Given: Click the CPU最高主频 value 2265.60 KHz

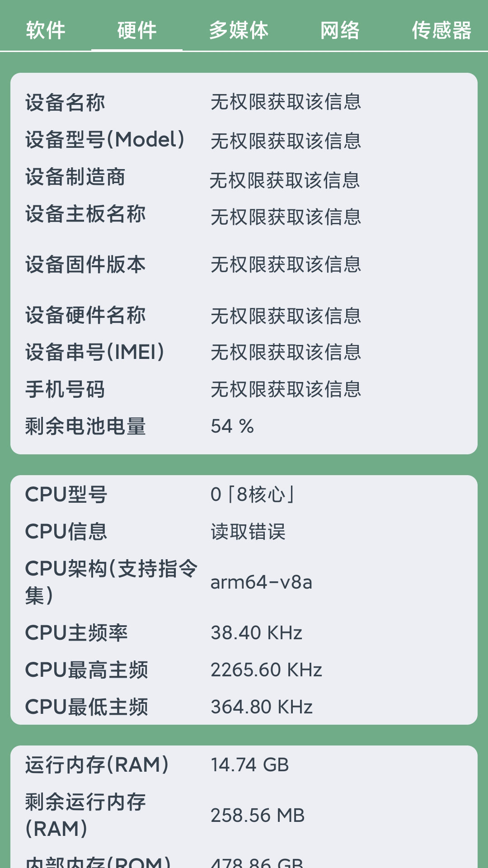Looking at the screenshot, I should pos(267,669).
